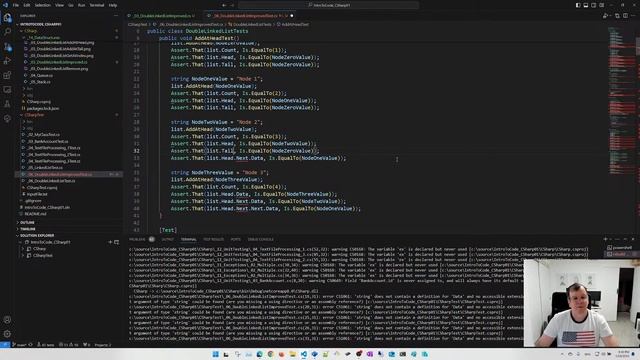Click Explorer header more actions ellipsis
Image resolution: width=640 pixels, height=360 pixels.
pyautogui.click(x=116, y=16)
